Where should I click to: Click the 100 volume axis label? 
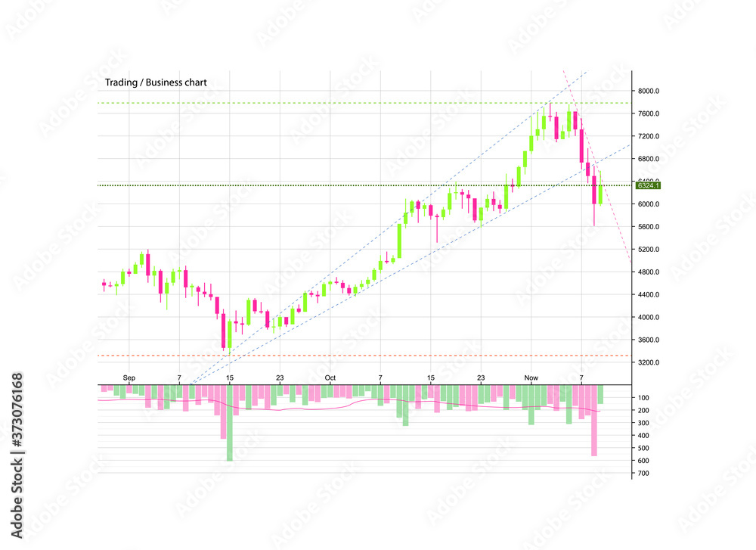643,398
